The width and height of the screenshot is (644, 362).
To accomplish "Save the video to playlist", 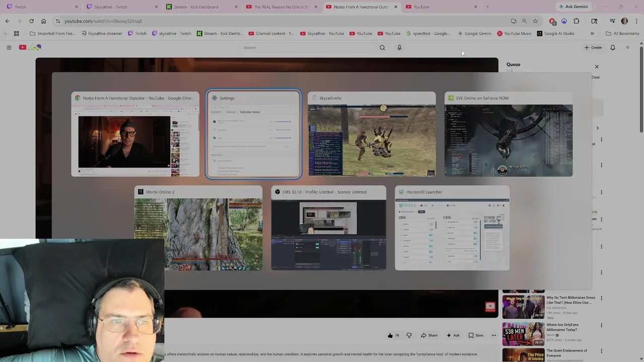I will [475, 335].
